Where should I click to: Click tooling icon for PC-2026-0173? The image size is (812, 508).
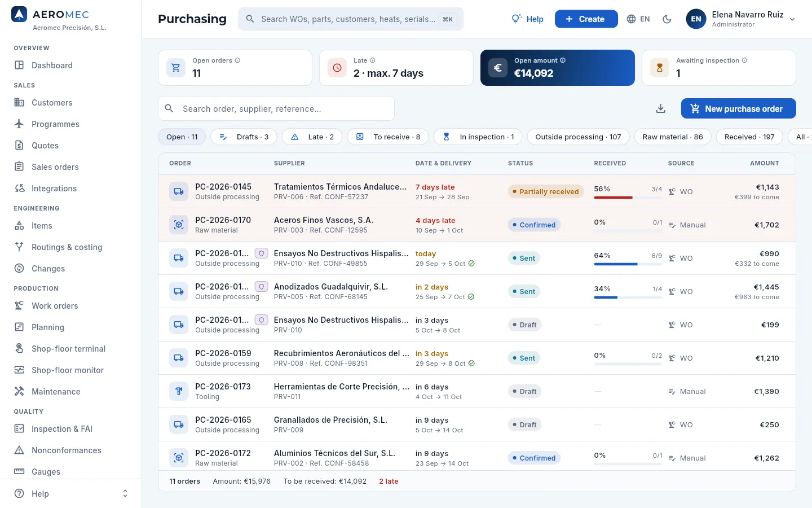point(179,391)
